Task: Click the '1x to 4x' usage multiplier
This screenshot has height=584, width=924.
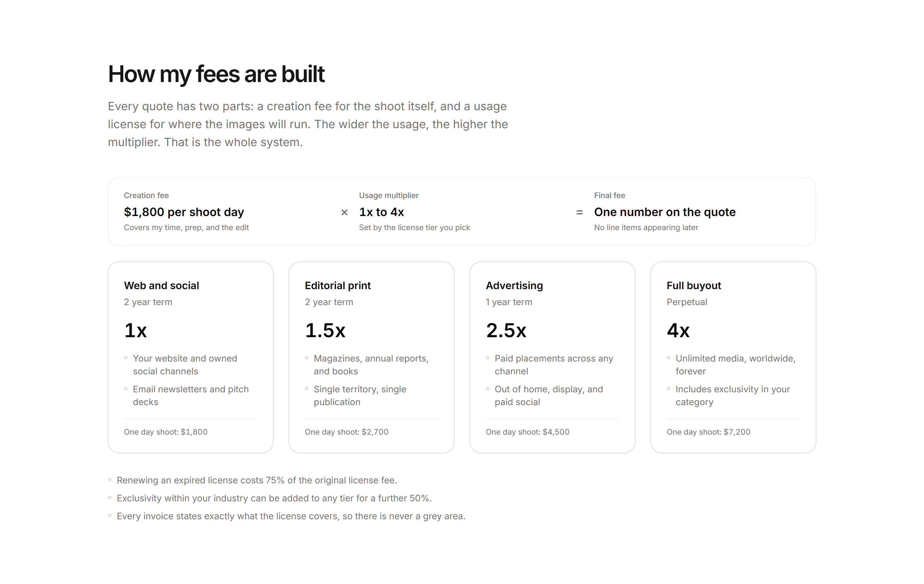Action: point(381,212)
